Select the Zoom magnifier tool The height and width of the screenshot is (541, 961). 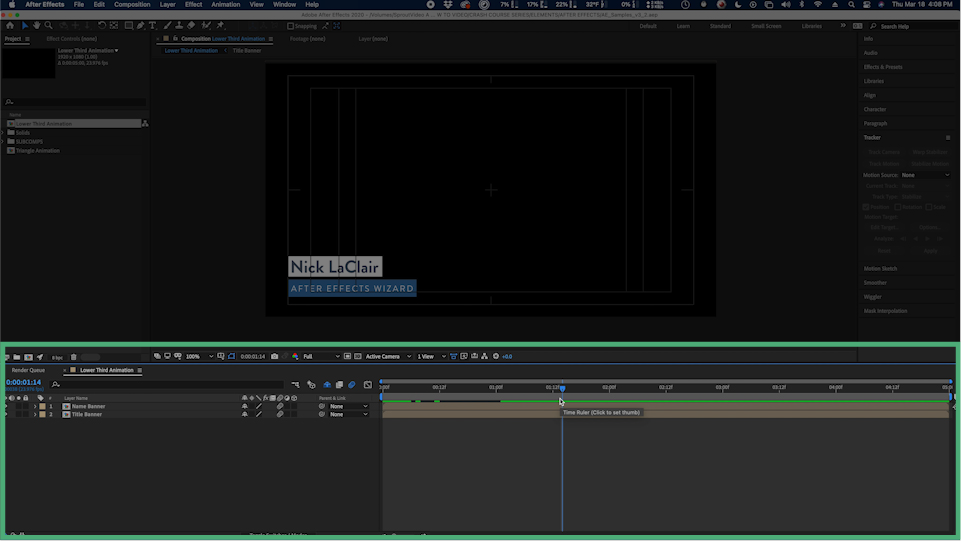(48, 25)
